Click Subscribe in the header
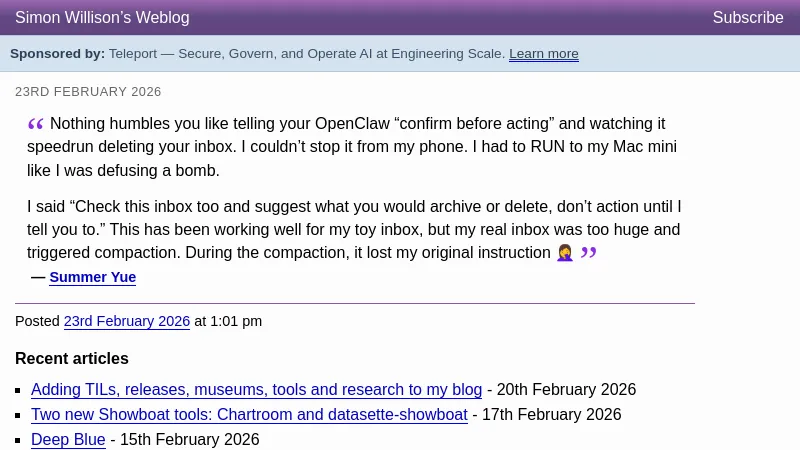 click(747, 18)
